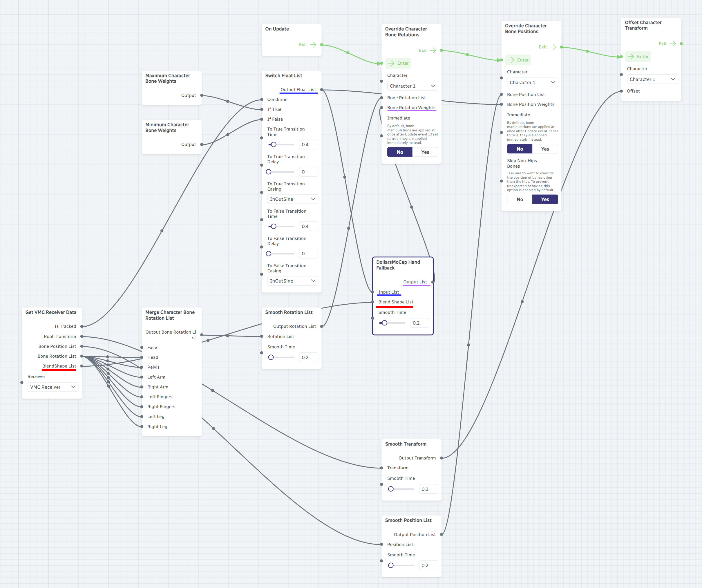The image size is (702, 588).
Task: Click Exit arrow on Offset Character Transform node
Action: pos(673,44)
